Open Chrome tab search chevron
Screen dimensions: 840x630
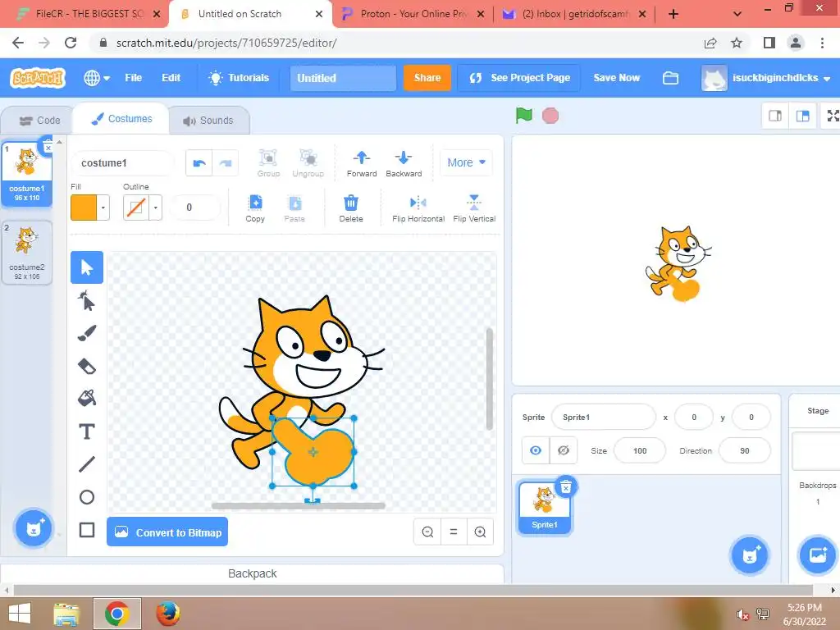coord(737,14)
